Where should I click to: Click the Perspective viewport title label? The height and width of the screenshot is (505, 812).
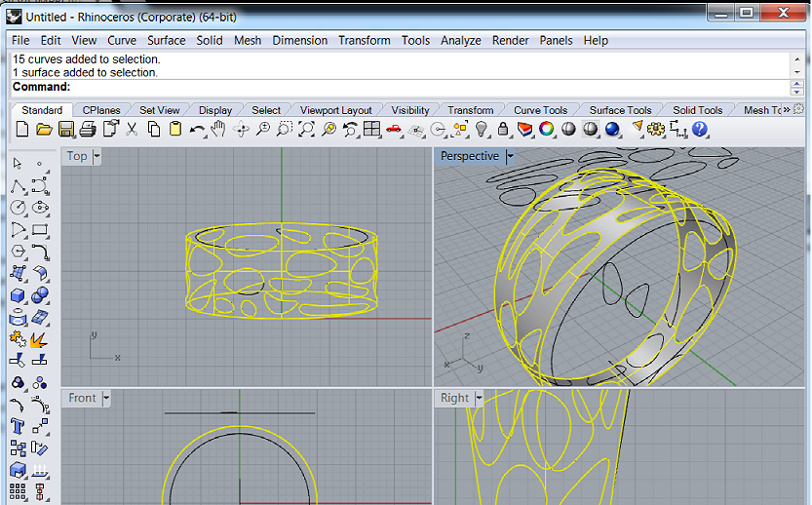pos(470,156)
